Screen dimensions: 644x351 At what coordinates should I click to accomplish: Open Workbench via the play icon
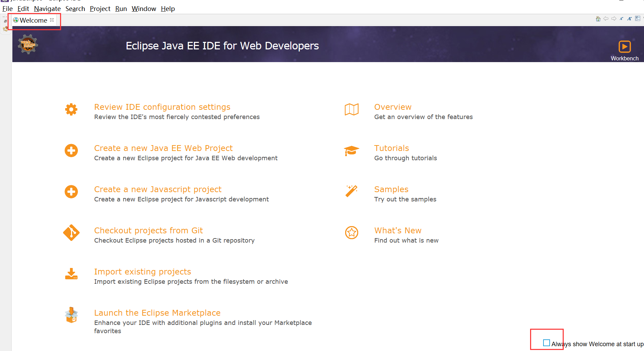pos(624,47)
